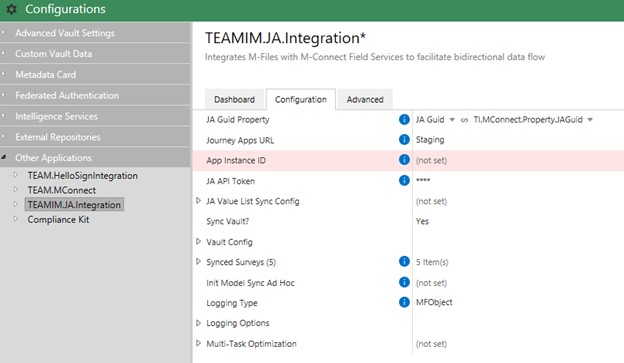Select Compliance Kit in the tree
This screenshot has width=624, height=363.
coord(58,220)
